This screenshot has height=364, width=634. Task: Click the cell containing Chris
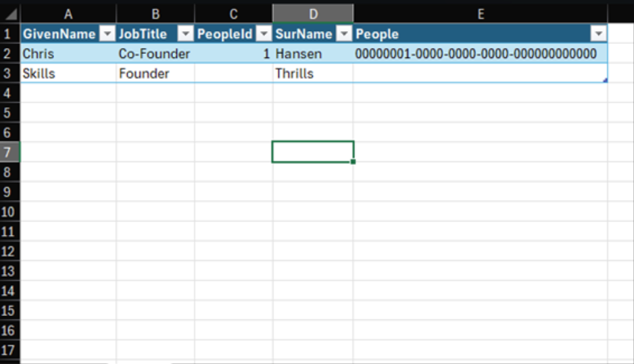point(68,54)
